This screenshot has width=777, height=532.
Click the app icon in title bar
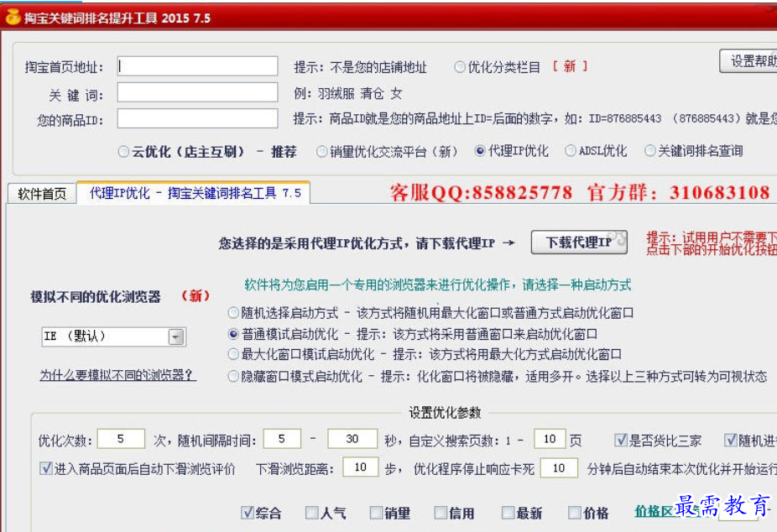point(13,17)
